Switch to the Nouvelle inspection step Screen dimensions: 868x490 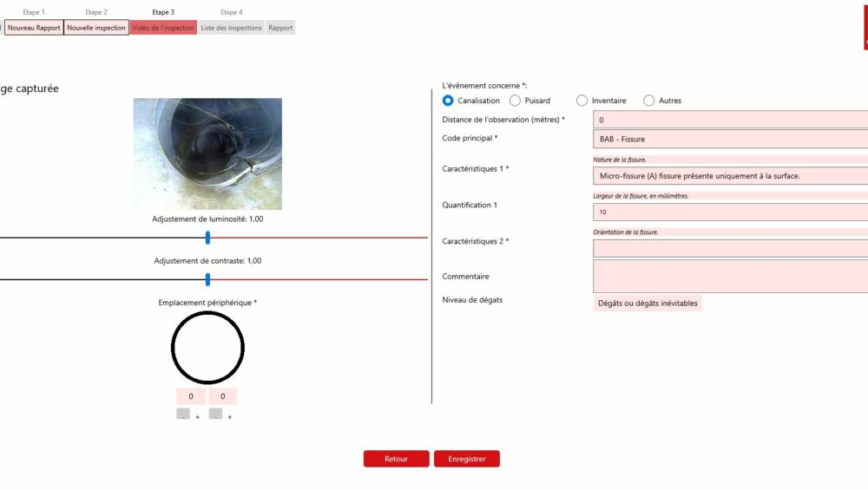point(96,28)
